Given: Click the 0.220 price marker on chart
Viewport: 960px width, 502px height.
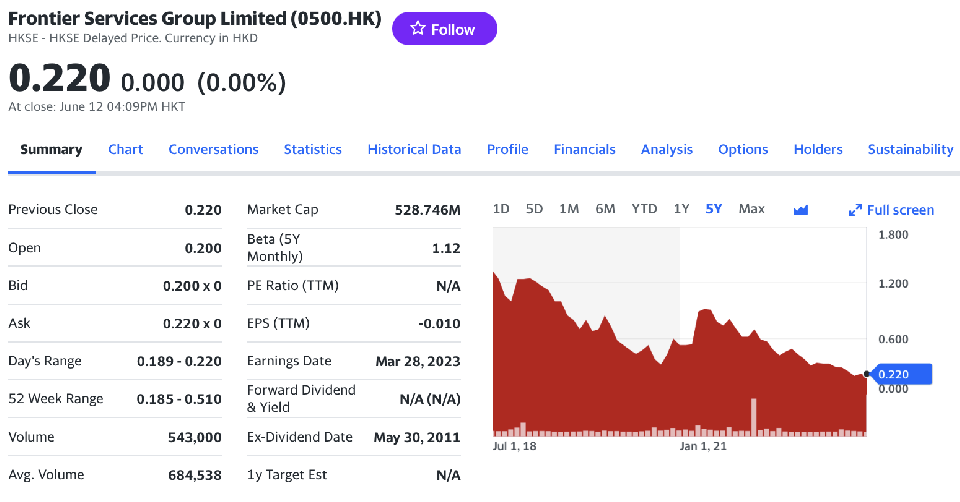Looking at the screenshot, I should [x=901, y=374].
